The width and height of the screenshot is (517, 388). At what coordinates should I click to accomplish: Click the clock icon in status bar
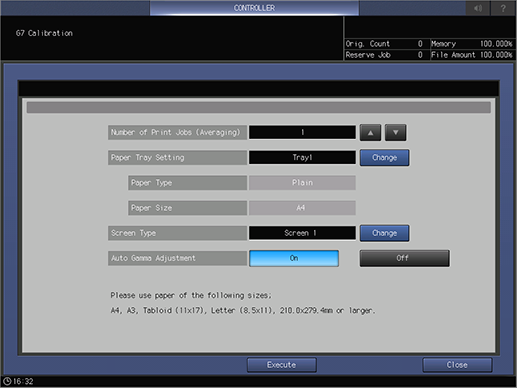pyautogui.click(x=7, y=381)
